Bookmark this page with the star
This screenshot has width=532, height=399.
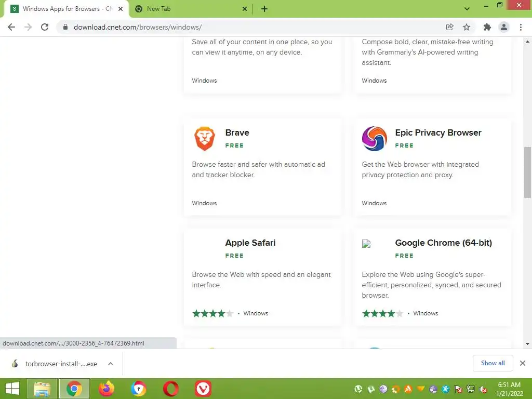pyautogui.click(x=467, y=27)
